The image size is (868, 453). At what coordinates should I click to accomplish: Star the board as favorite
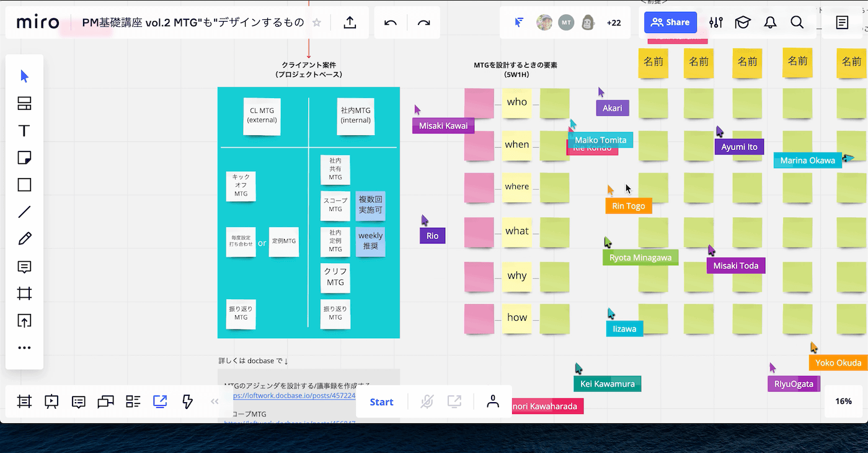point(317,22)
